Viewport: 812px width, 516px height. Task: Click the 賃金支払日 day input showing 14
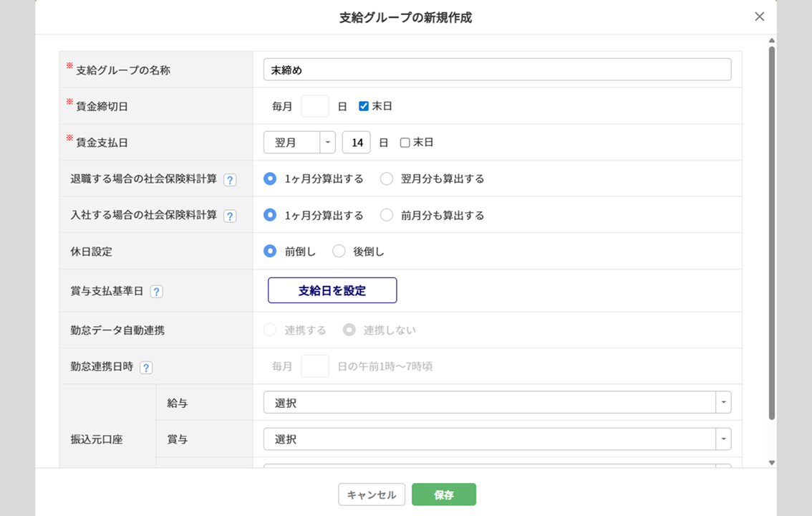356,143
